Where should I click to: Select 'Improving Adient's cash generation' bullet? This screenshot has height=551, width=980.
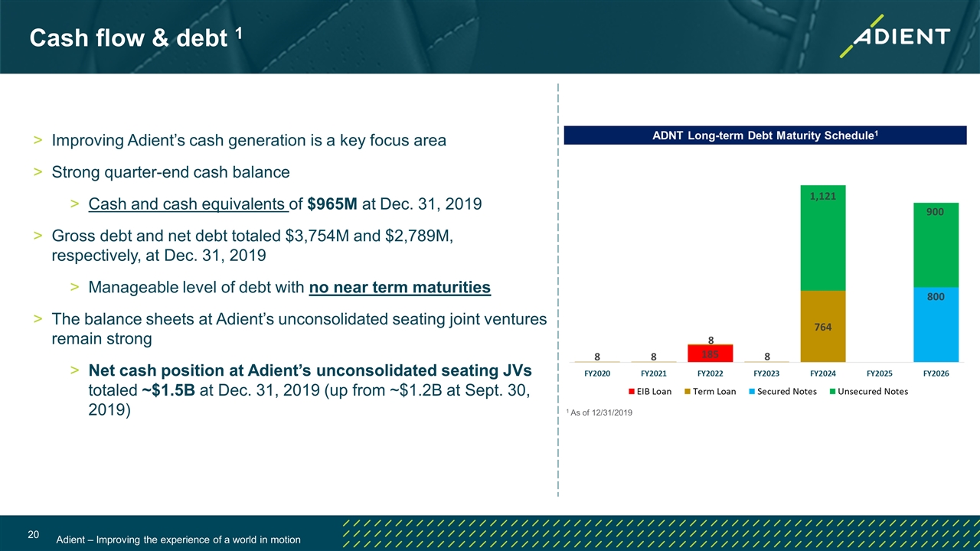[249, 141]
